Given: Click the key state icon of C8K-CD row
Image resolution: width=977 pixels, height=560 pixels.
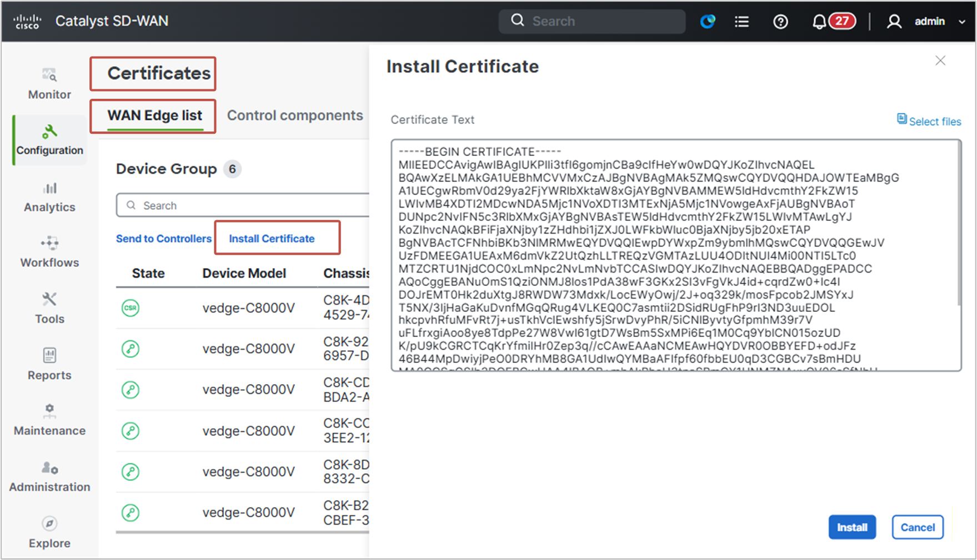Looking at the screenshot, I should [x=131, y=390].
